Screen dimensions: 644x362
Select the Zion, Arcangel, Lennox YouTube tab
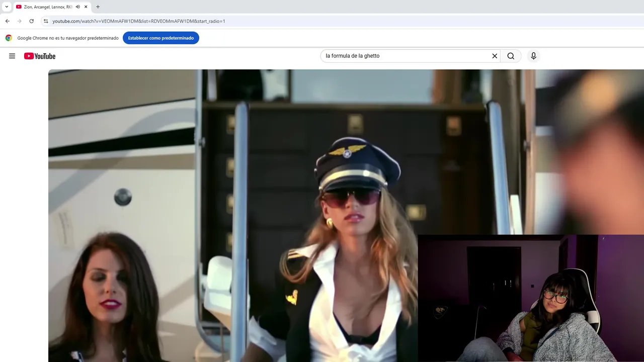click(x=52, y=7)
